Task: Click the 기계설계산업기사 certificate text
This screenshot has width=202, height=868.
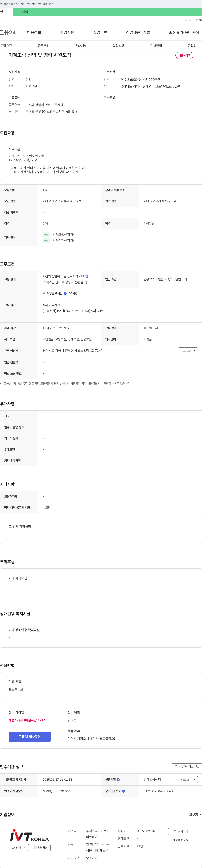Action: point(64,241)
